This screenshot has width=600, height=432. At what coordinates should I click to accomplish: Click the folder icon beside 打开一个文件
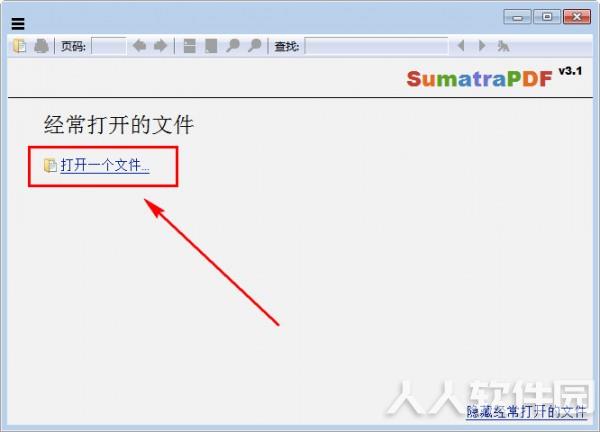50,165
